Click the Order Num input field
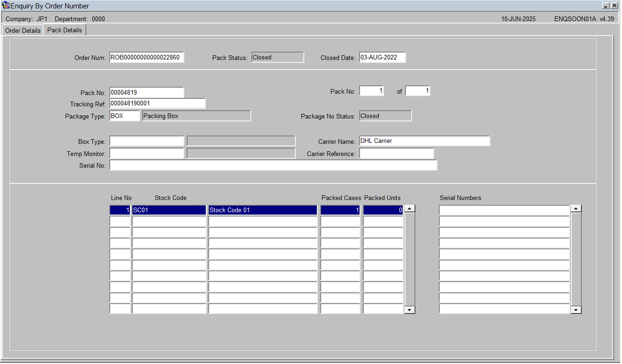622x364 pixels. point(147,58)
